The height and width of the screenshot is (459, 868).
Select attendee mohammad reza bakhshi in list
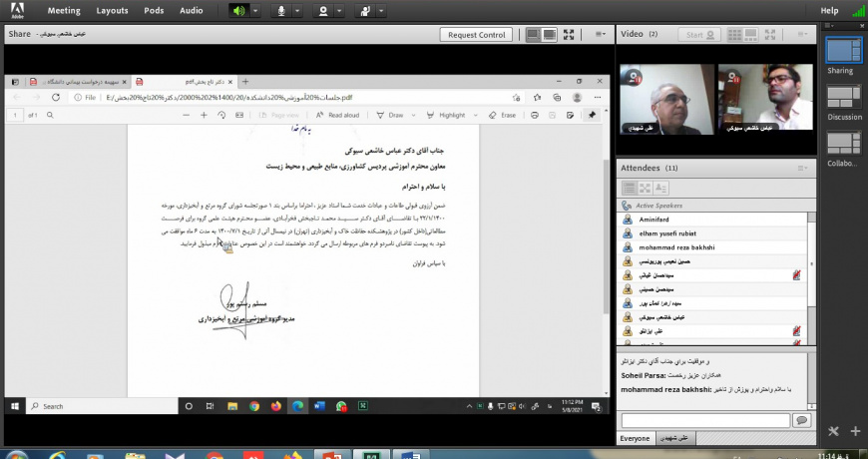click(712, 247)
